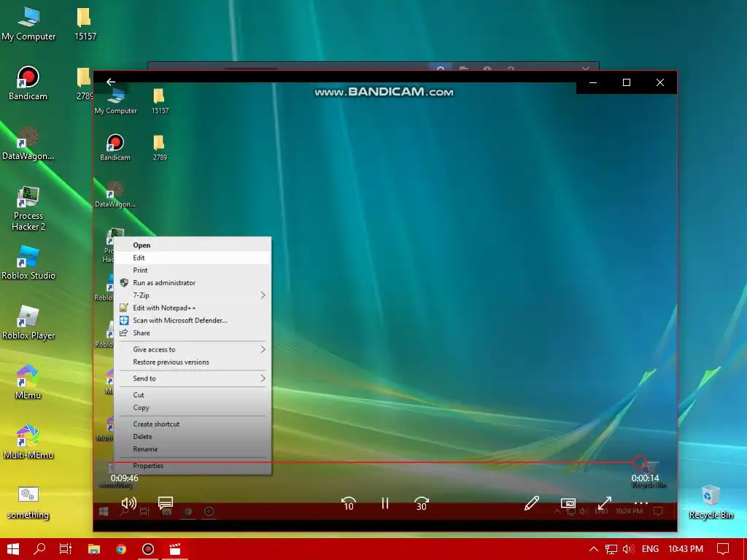Open the Windows Start menu
The width and height of the screenshot is (747, 560).
(13, 549)
